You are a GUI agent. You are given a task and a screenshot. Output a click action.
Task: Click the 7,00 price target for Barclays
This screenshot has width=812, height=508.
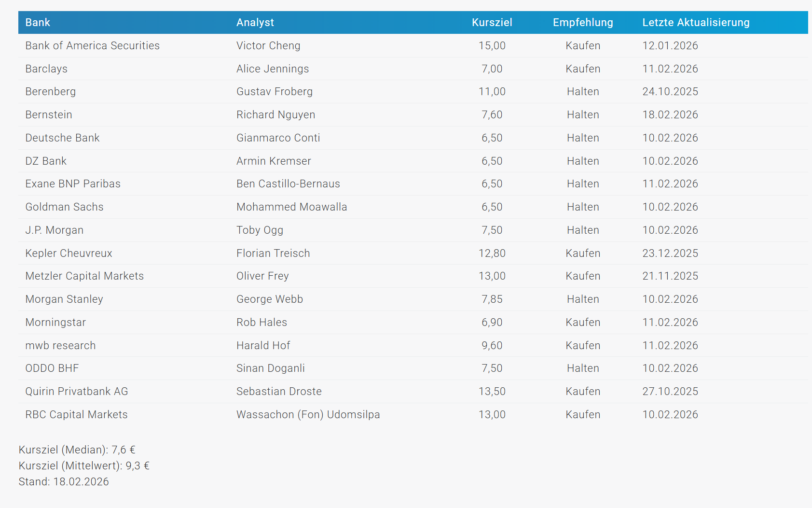492,69
